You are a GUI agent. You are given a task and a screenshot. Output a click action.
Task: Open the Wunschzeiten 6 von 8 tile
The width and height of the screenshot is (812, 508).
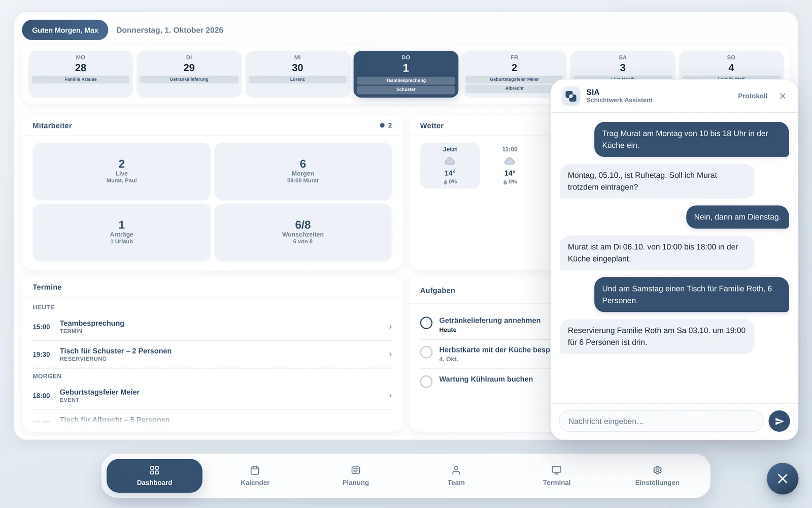(x=303, y=232)
